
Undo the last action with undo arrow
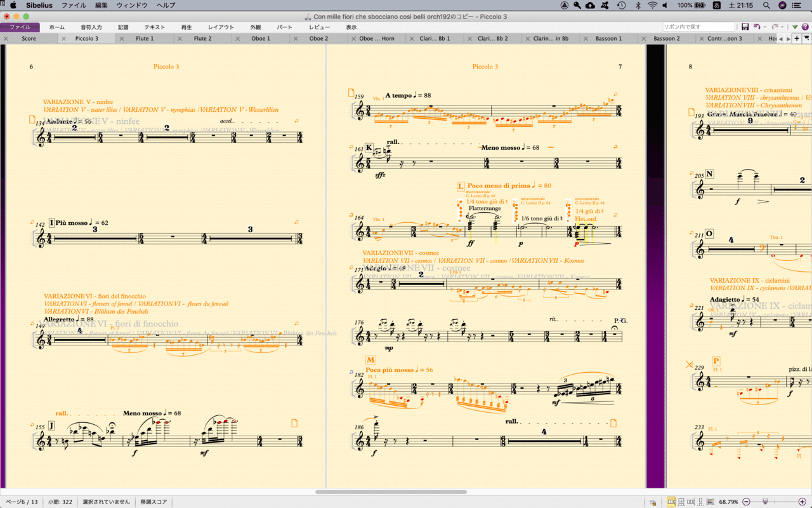point(757,27)
